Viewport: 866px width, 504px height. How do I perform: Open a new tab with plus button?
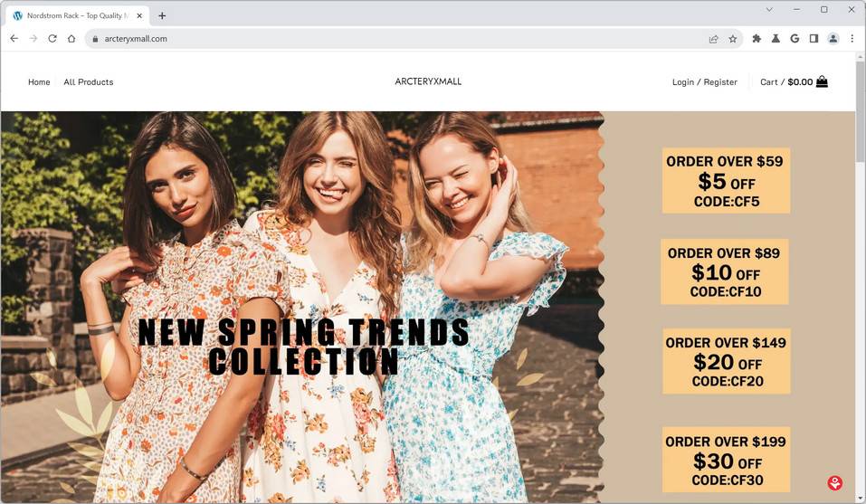tap(162, 16)
